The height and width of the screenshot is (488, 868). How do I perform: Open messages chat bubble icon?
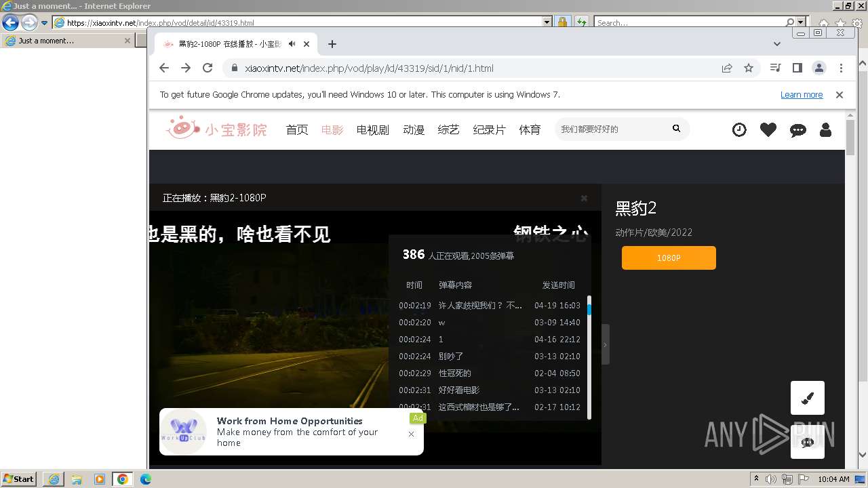798,130
